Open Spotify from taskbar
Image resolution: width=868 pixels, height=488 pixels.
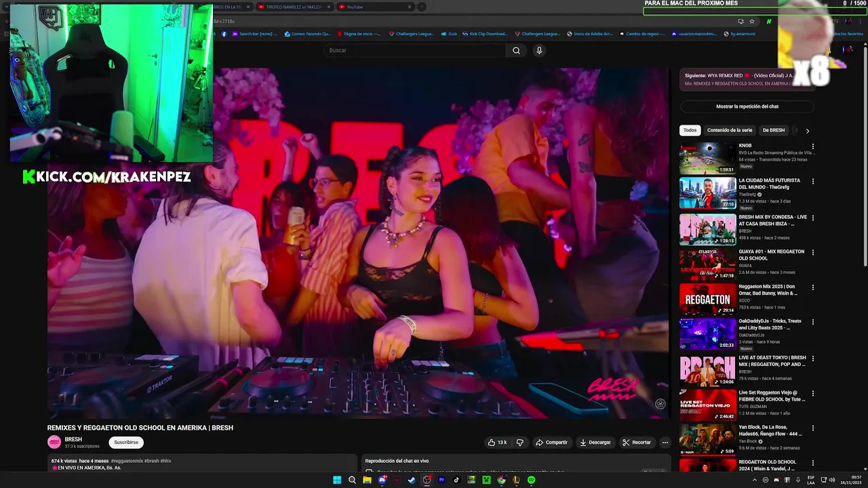[x=531, y=480]
